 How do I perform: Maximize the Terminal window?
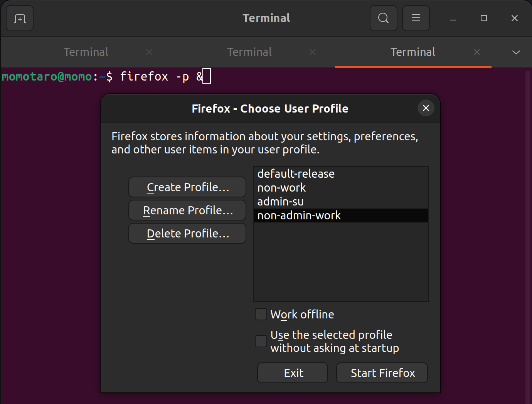point(484,18)
